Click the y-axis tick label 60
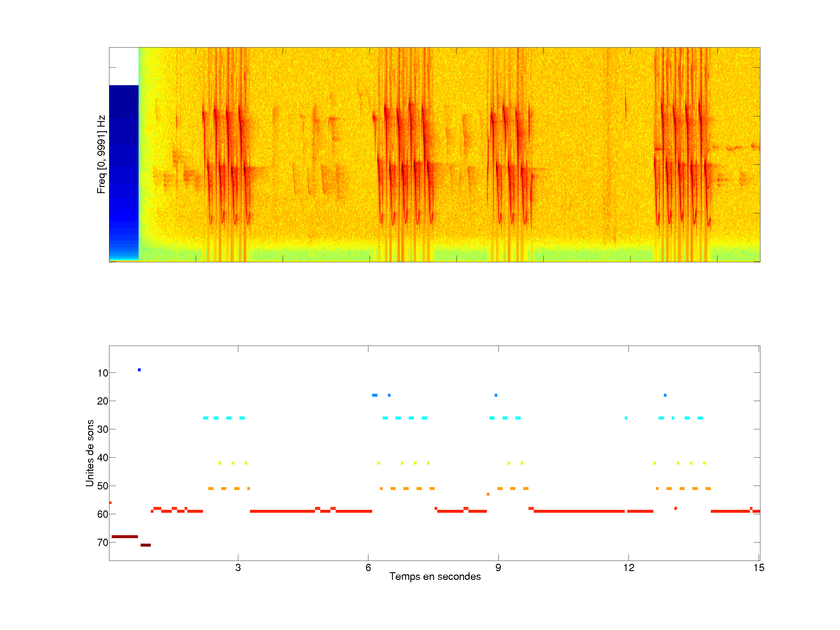This screenshot has width=840, height=630. pos(103,514)
